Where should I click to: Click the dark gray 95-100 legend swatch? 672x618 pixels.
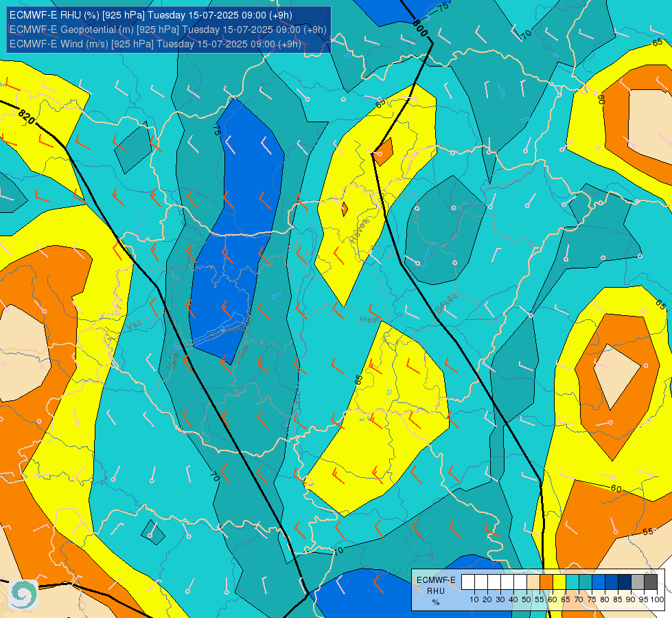pyautogui.click(x=651, y=582)
